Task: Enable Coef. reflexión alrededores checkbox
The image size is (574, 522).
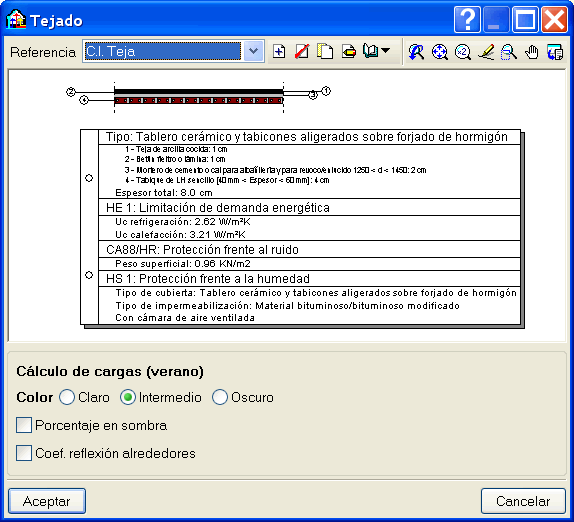Action: point(24,453)
